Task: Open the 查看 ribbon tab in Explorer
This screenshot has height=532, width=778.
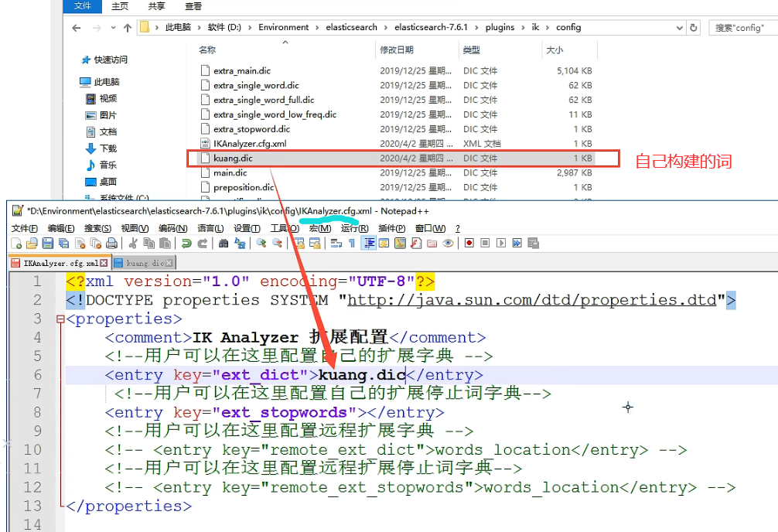Action: 193,6
